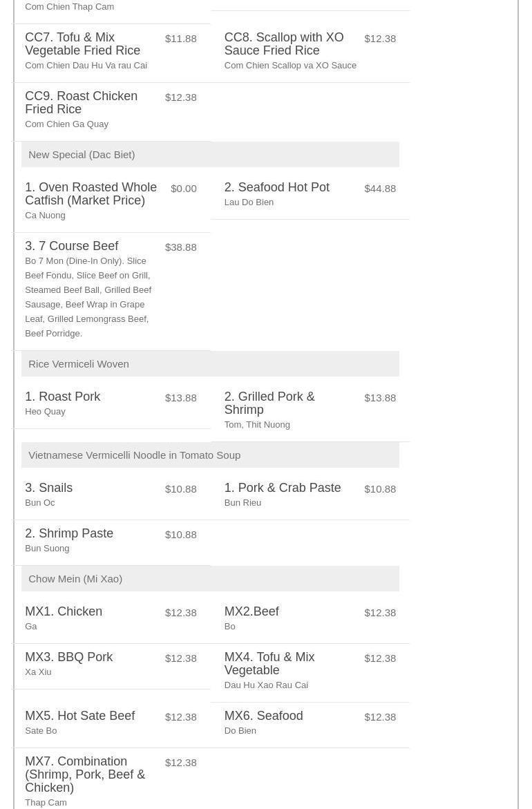Select MX1 Chicken chow mein
This screenshot has width=532, height=809.
coord(64,612)
